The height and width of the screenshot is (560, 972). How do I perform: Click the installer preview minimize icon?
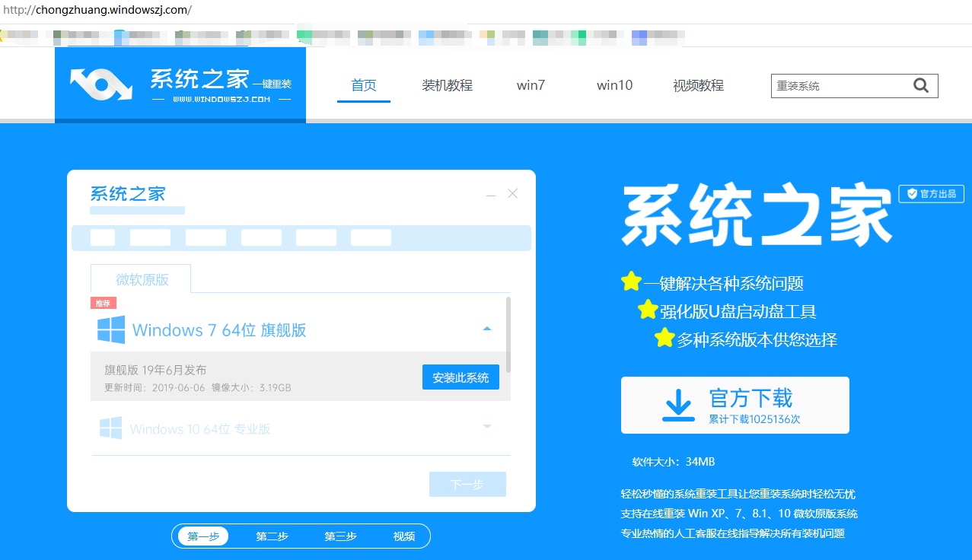(x=491, y=195)
